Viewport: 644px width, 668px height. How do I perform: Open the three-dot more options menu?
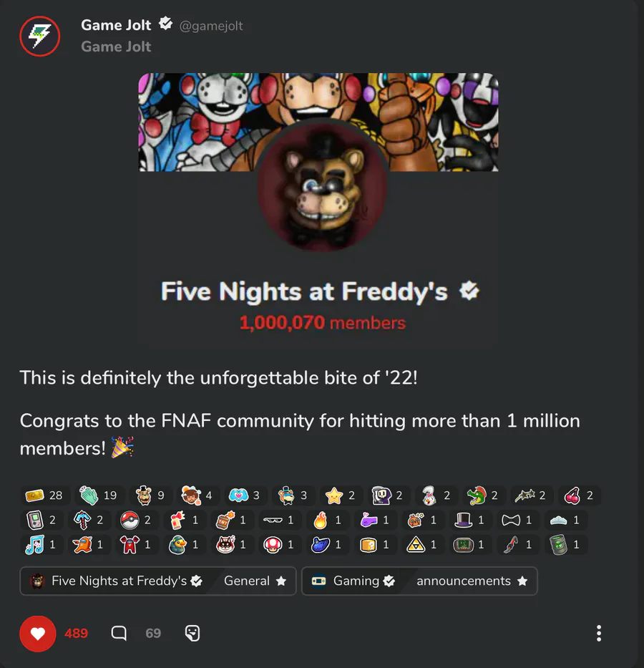click(598, 634)
